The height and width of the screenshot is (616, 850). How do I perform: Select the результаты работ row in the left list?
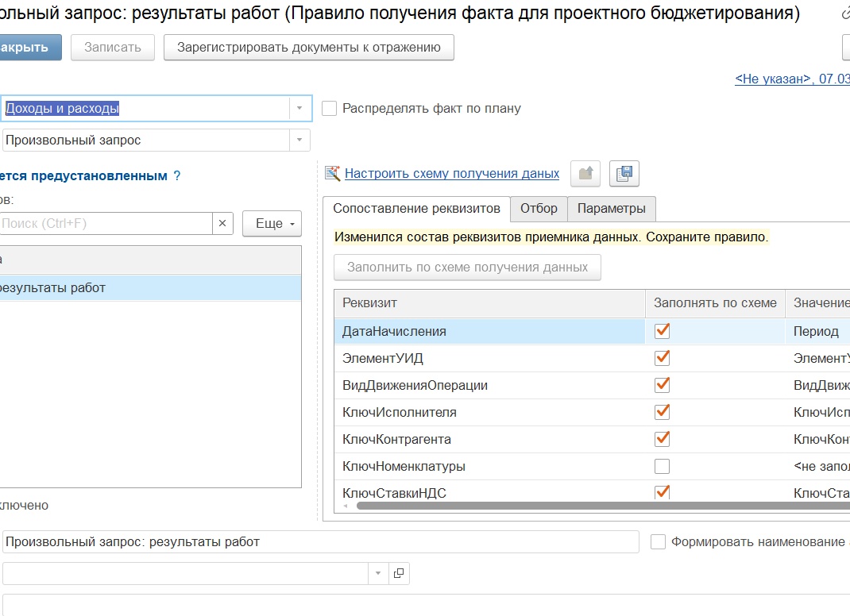[x=150, y=287]
